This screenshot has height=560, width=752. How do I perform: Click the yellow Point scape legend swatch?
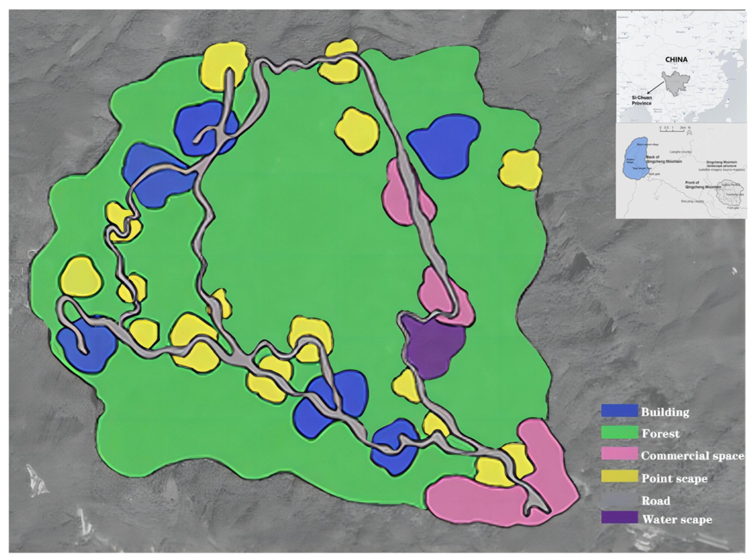click(x=619, y=476)
